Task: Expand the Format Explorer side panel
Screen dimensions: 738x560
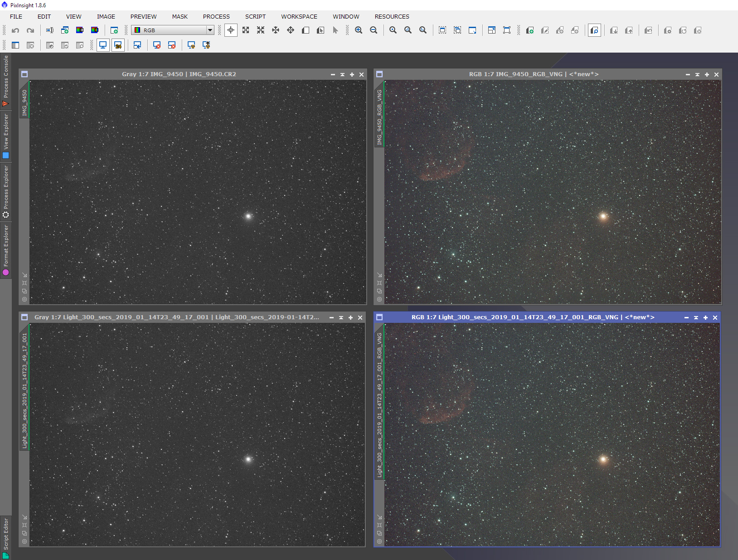Action: (x=6, y=250)
